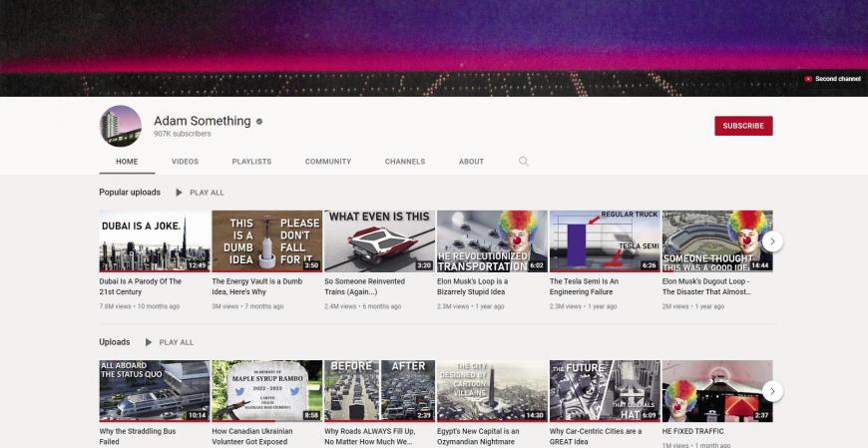
Task: Click the Second channel link icon on banner
Action: tap(808, 79)
